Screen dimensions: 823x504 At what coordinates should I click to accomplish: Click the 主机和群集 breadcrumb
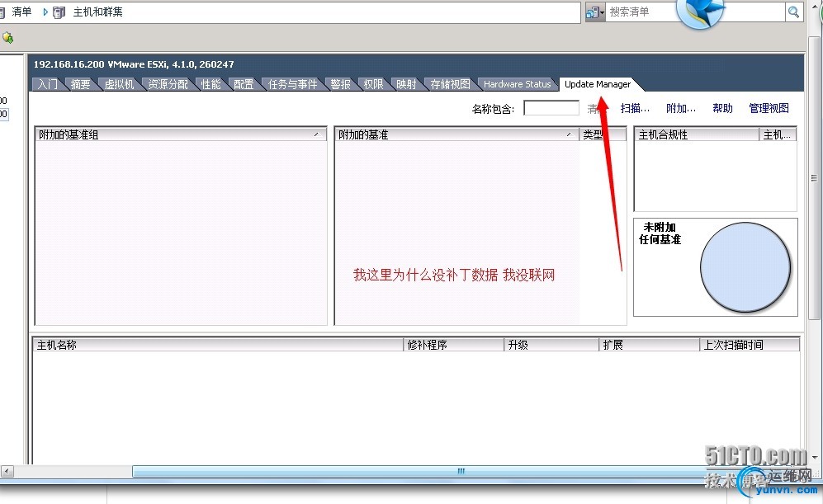(x=97, y=12)
